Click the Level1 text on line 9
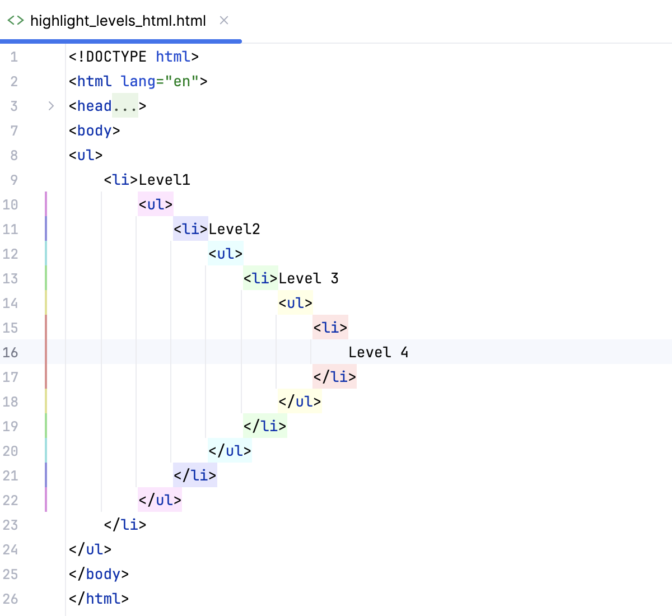 point(165,180)
